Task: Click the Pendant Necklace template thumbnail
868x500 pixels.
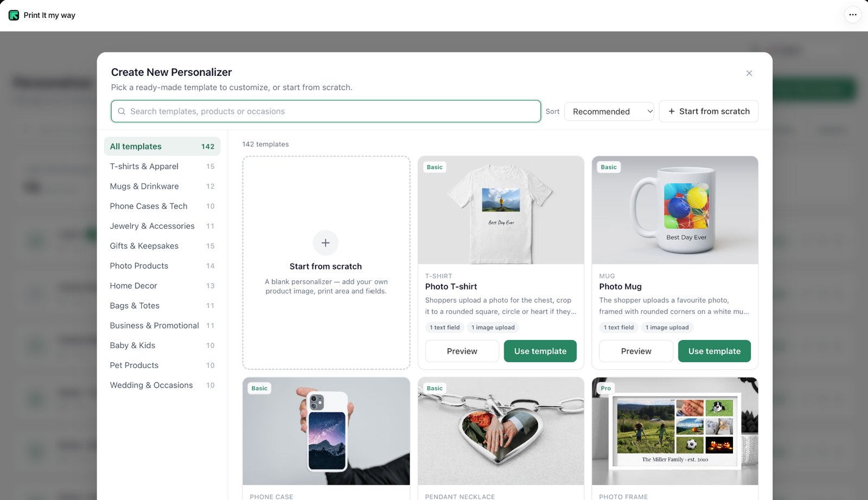Action: click(501, 431)
